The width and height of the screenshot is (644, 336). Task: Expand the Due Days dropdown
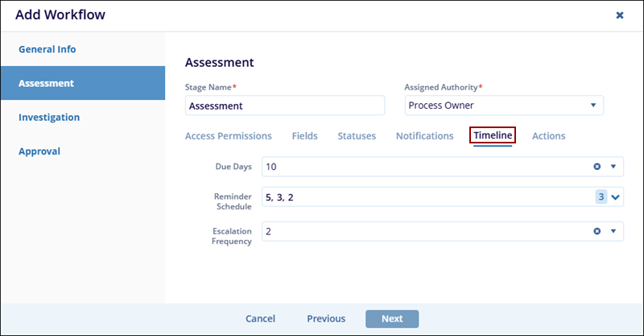613,167
